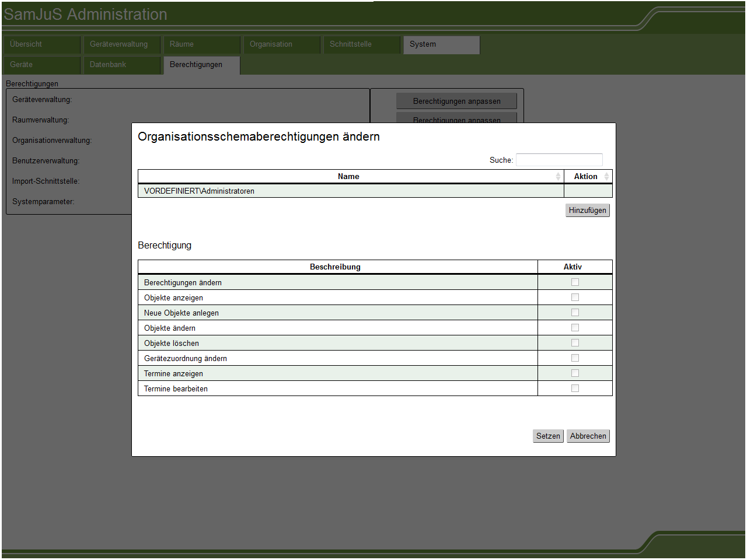This screenshot has width=747, height=560.
Task: Select the Termine bearbeiten description cell
Action: (x=338, y=388)
